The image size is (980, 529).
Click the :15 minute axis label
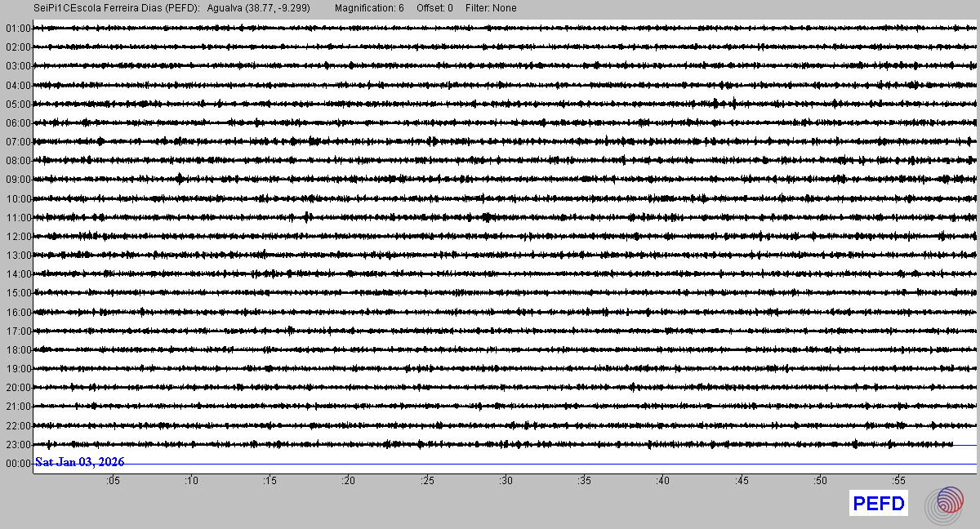tap(270, 481)
